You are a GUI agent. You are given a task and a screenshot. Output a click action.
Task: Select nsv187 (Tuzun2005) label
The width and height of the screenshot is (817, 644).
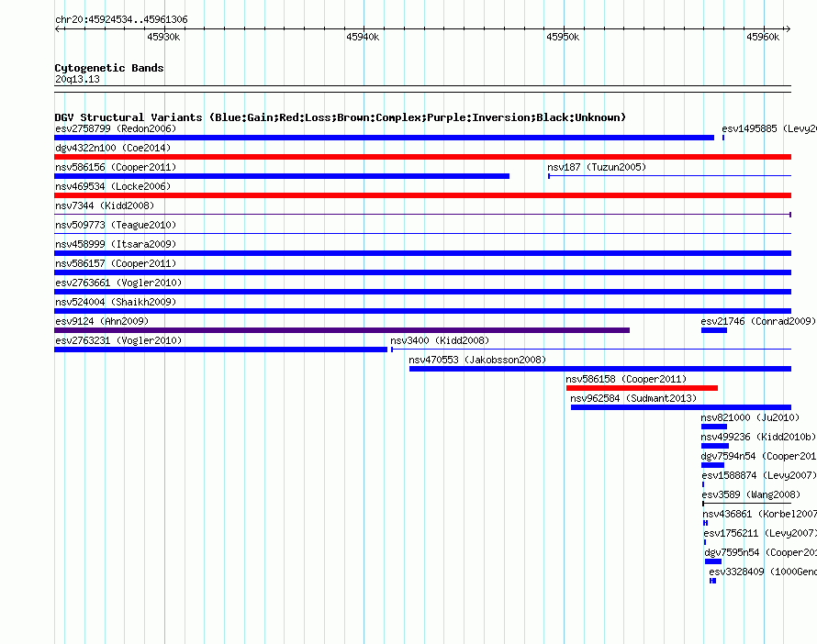point(597,167)
